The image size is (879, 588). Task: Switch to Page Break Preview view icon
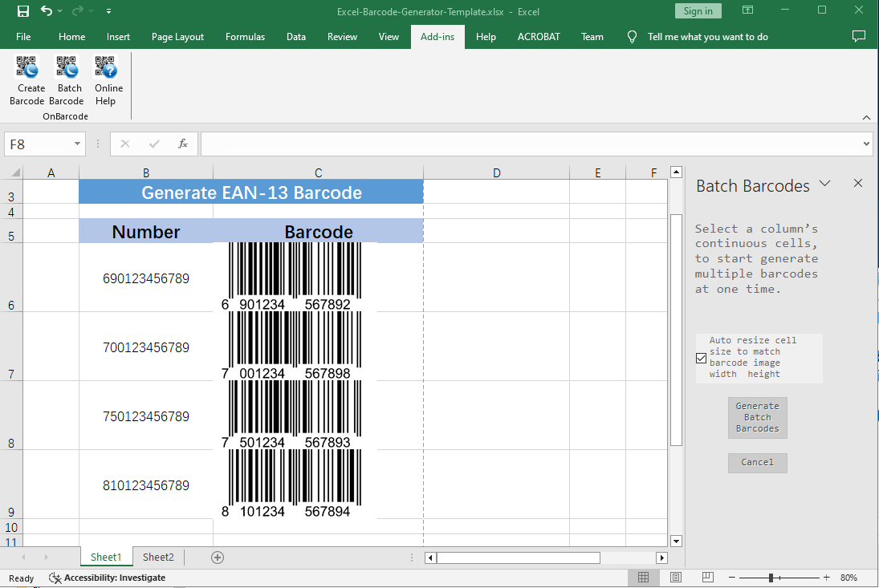coord(706,577)
